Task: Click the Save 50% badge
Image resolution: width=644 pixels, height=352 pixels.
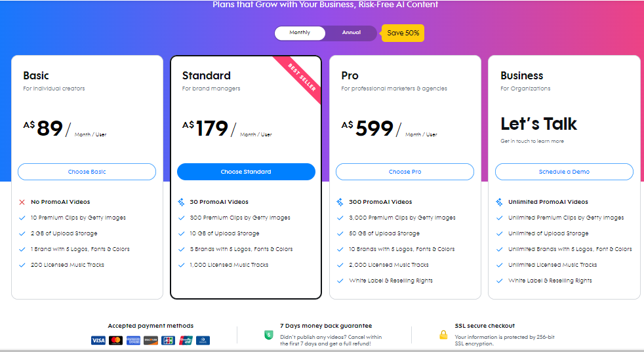Action: [x=403, y=33]
